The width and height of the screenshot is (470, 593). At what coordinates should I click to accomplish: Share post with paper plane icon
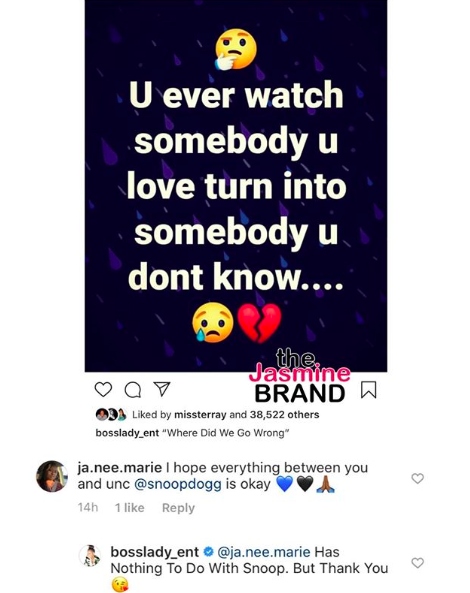click(162, 389)
